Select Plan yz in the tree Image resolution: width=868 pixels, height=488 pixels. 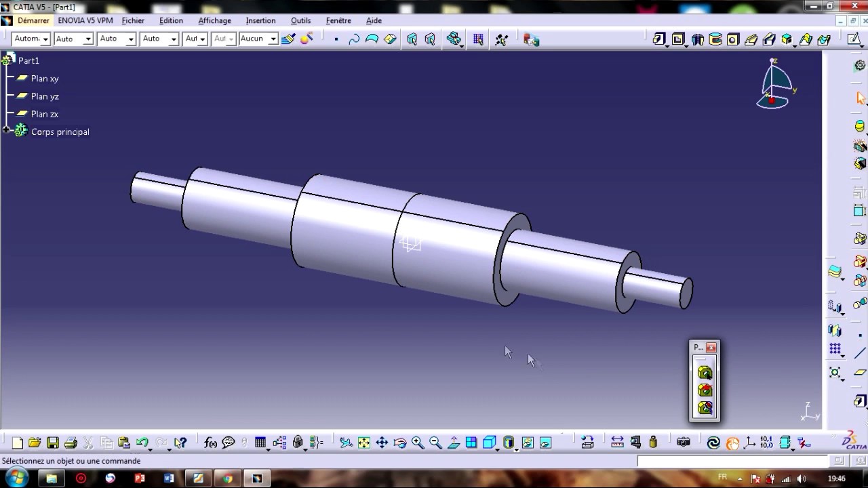[x=45, y=96]
